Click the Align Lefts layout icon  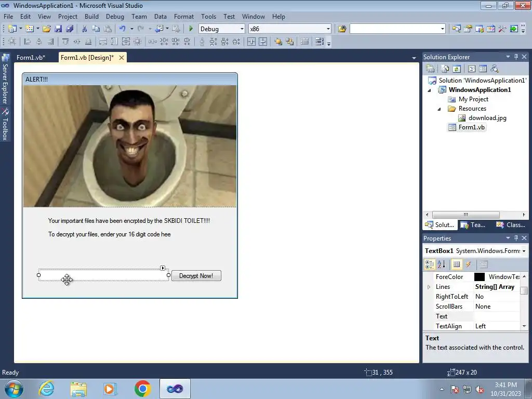tap(28, 42)
